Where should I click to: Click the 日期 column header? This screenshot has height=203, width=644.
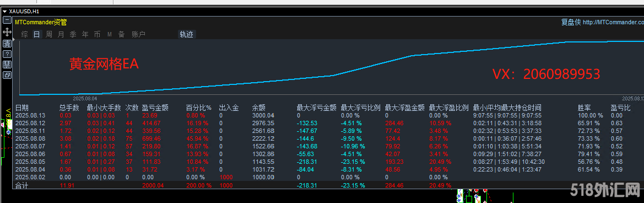point(22,108)
